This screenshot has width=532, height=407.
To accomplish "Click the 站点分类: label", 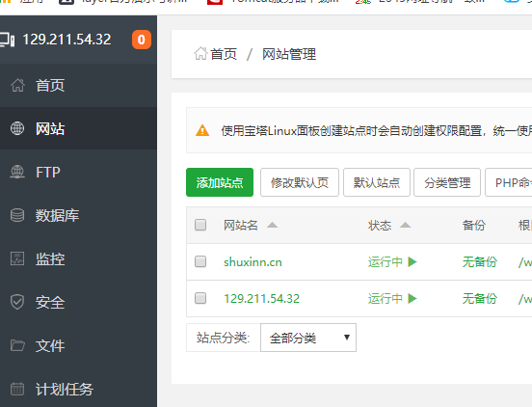I will [223, 338].
